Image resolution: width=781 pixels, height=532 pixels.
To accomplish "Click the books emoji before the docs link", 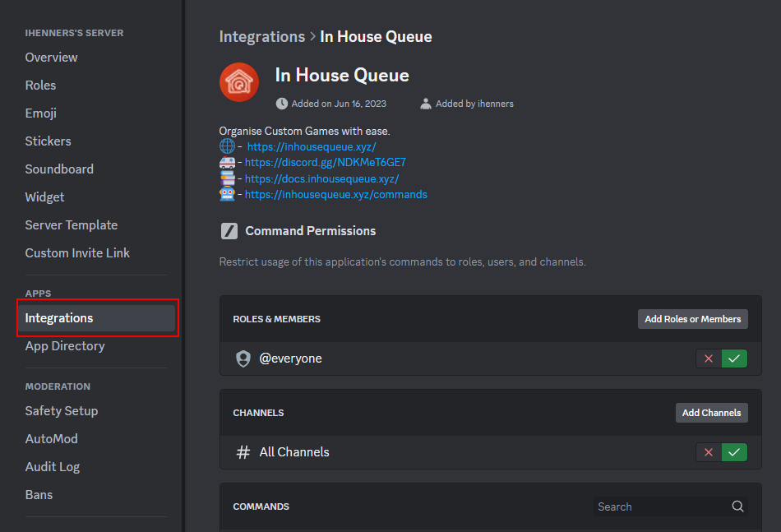I will pyautogui.click(x=227, y=178).
